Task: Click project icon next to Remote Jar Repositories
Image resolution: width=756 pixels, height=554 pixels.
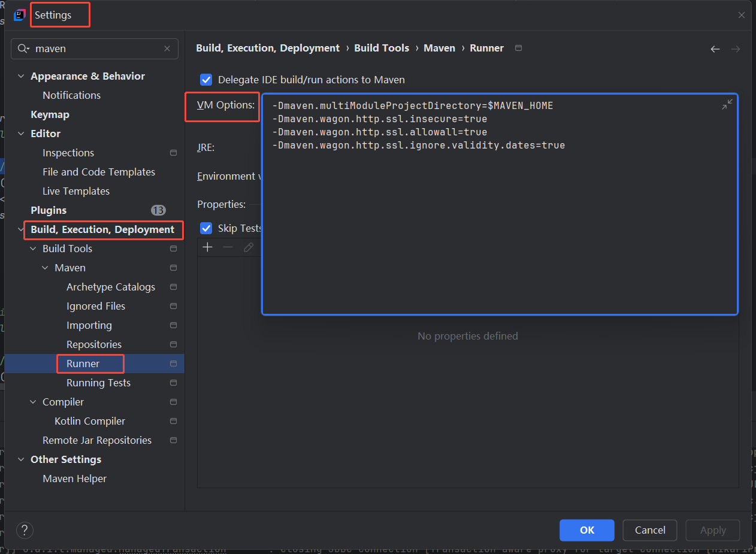Action: (x=174, y=440)
